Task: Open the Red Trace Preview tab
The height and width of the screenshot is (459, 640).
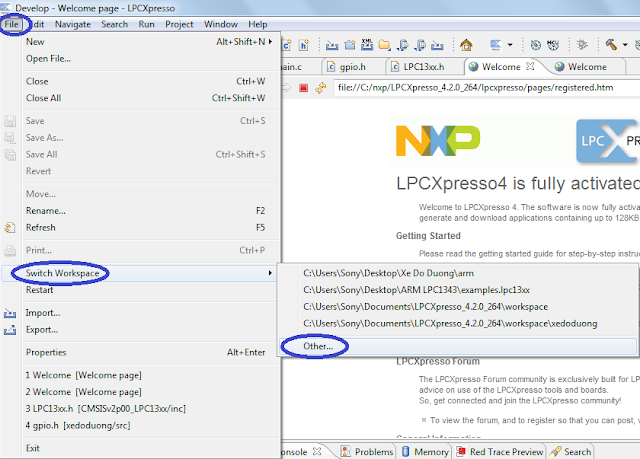Action: click(501, 452)
